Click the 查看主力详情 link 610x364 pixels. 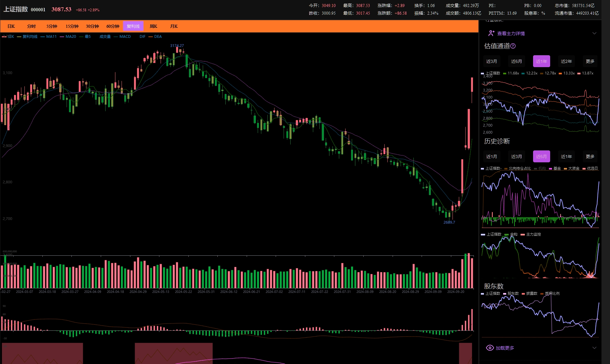pos(511,34)
